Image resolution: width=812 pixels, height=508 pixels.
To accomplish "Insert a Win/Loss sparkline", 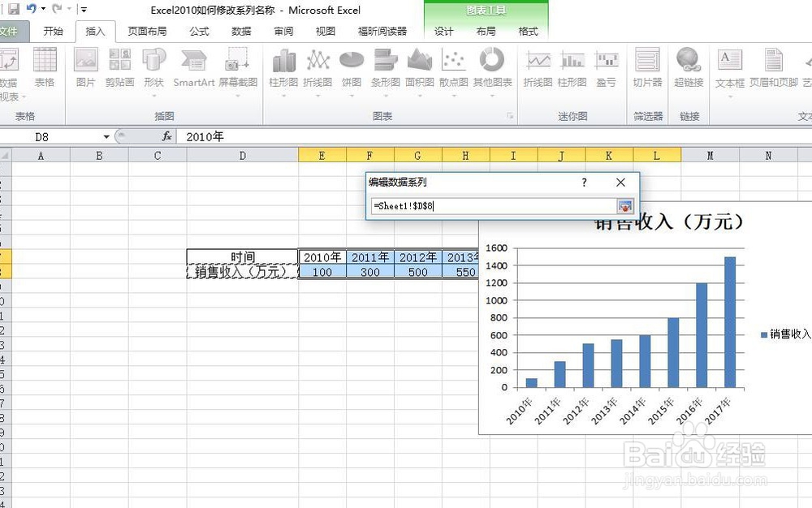I will 607,69.
